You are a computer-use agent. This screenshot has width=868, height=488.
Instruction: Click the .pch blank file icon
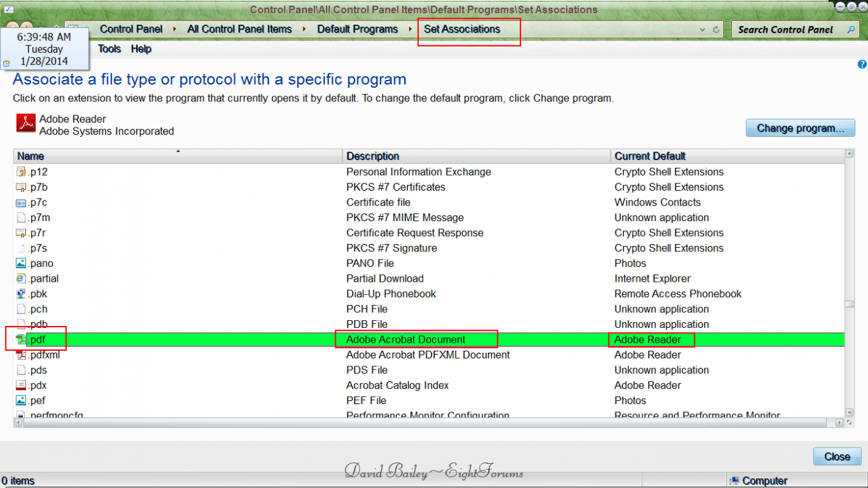21,309
